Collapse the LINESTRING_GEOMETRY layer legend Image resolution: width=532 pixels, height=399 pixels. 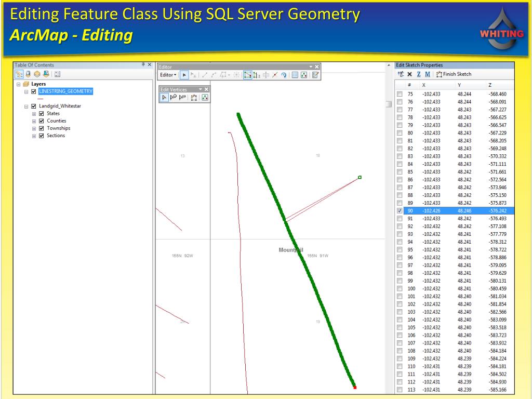26,91
